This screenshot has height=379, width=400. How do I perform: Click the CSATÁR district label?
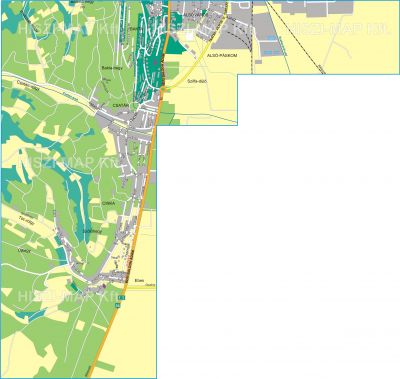tap(118, 105)
